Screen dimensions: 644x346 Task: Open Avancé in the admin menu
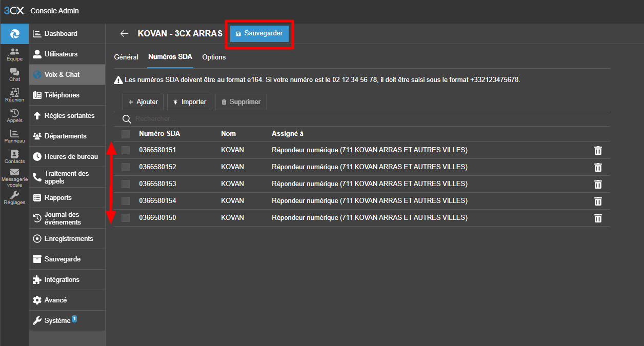click(x=67, y=300)
